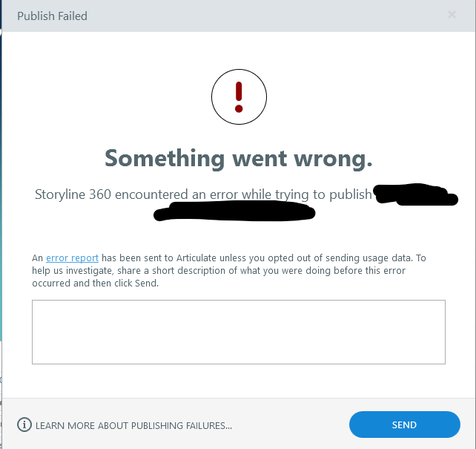This screenshot has width=476, height=449.
Task: Close the Publish Failed dialog
Action: coord(452,15)
